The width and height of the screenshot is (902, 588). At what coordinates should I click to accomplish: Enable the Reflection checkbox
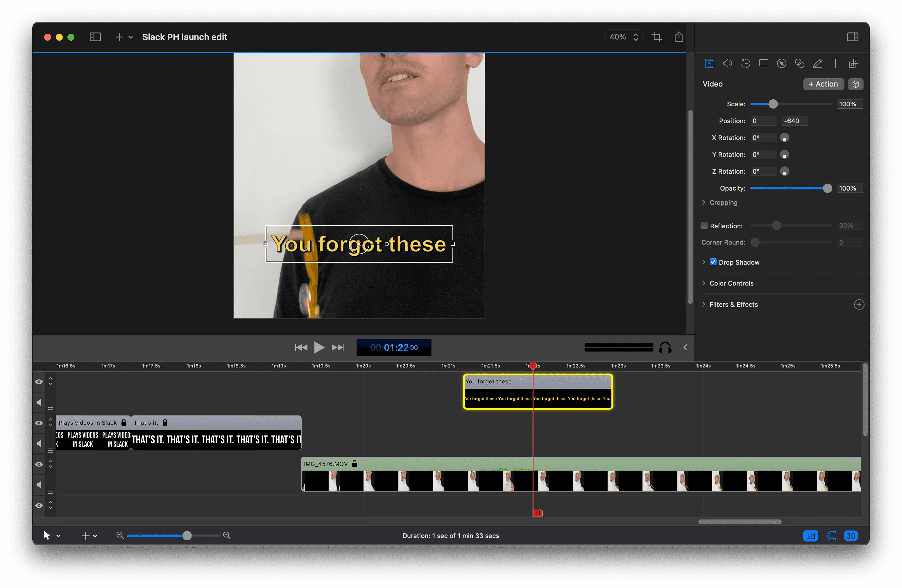point(704,225)
